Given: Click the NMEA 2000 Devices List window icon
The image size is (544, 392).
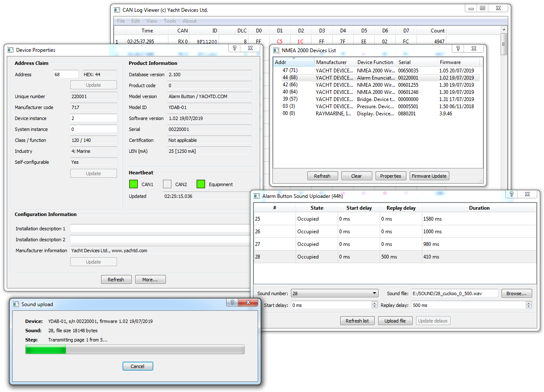Looking at the screenshot, I should (276, 50).
